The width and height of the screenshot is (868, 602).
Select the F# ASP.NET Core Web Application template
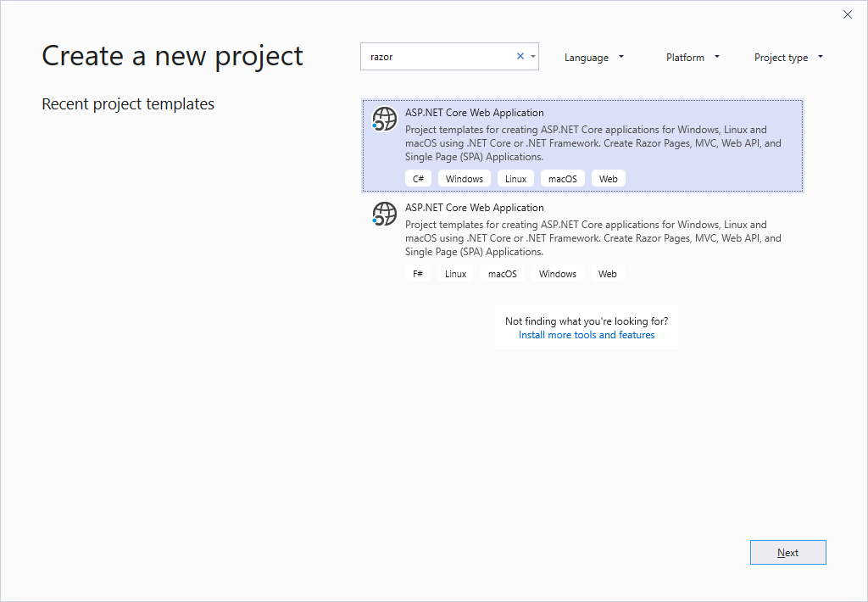click(x=582, y=240)
